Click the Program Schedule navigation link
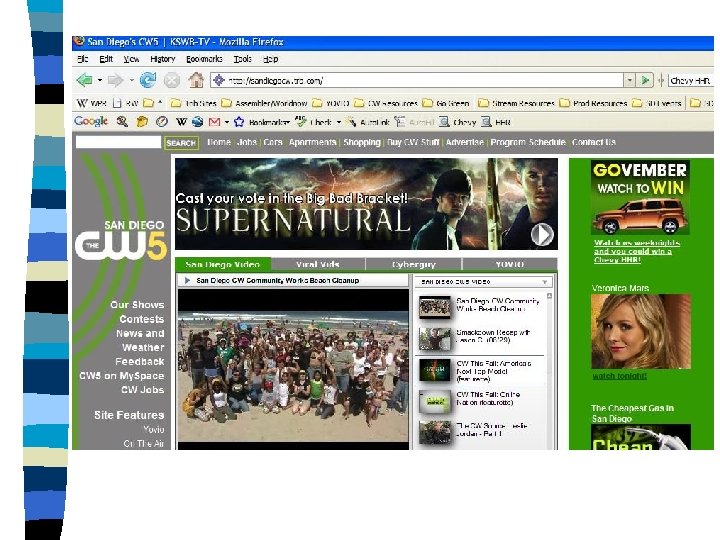This screenshot has width=720, height=540. (528, 142)
